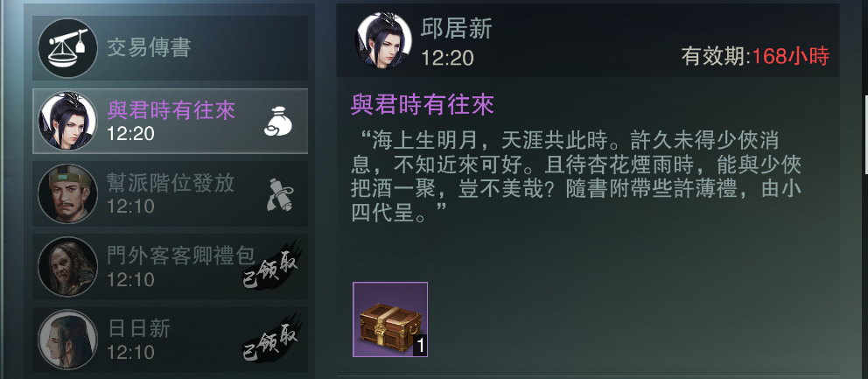Open the 交易傳書 category

(x=170, y=47)
